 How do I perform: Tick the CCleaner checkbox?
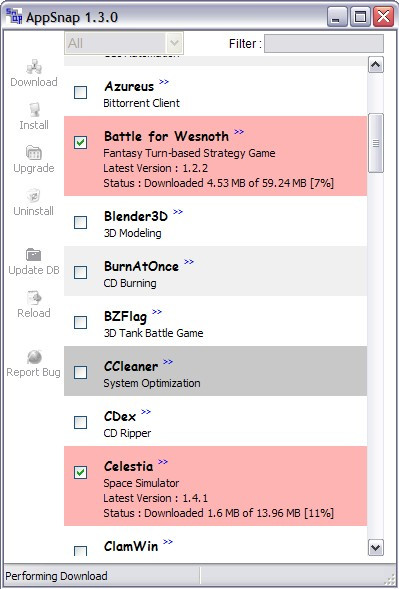click(80, 372)
